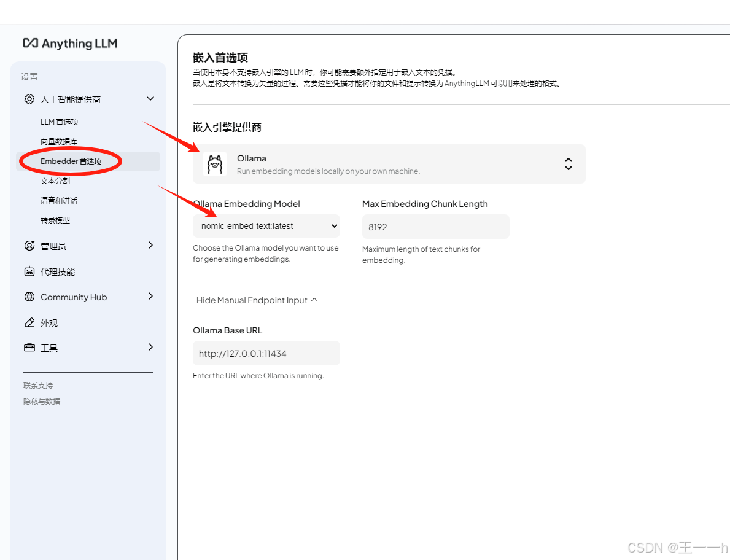
Task: Click the Ollama llama provider icon
Action: (215, 164)
